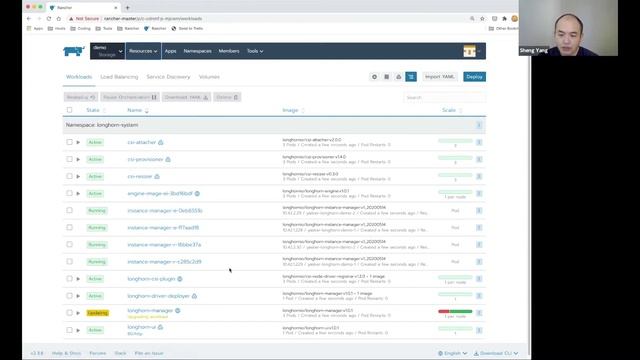
Task: Click the Download YAML bulk action
Action: 187,97
